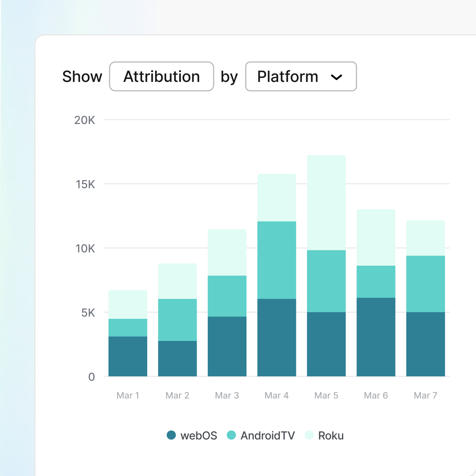Viewport: 476px width, 476px height.
Task: Click the Mar 7 x-axis label
Action: [x=425, y=396]
